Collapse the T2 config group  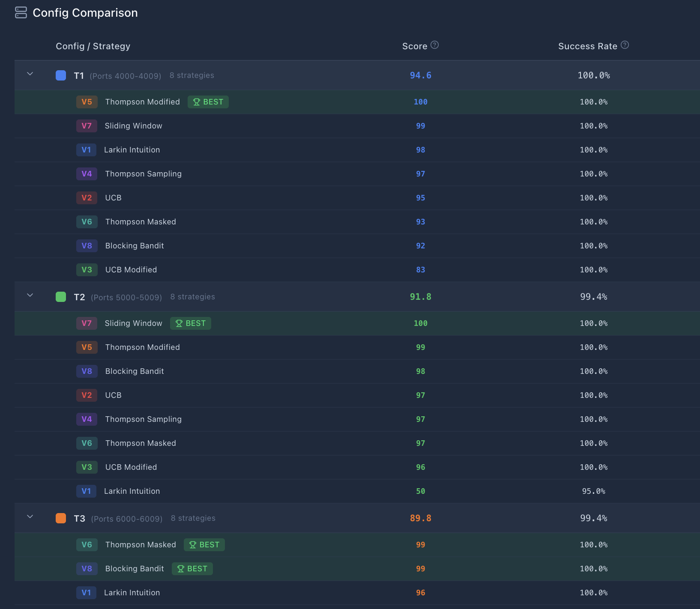click(30, 295)
